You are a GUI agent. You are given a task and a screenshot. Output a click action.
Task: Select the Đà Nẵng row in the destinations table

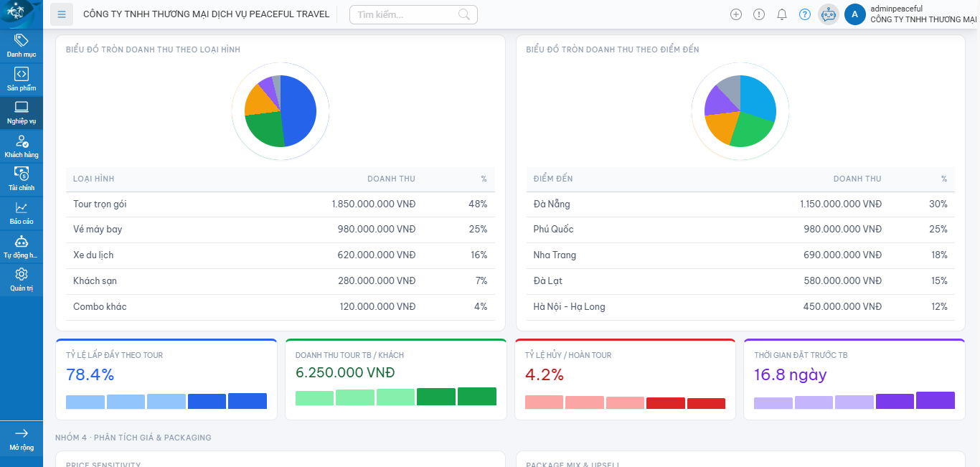click(x=739, y=204)
